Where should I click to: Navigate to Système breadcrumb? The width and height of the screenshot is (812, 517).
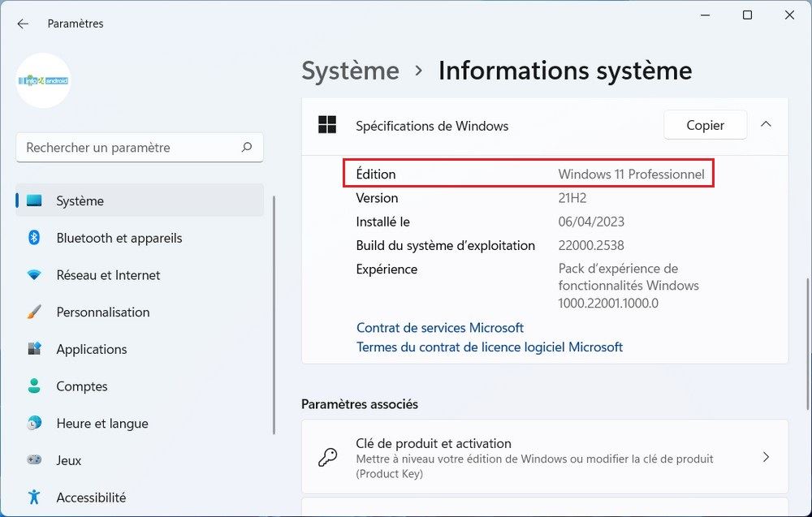pyautogui.click(x=350, y=71)
